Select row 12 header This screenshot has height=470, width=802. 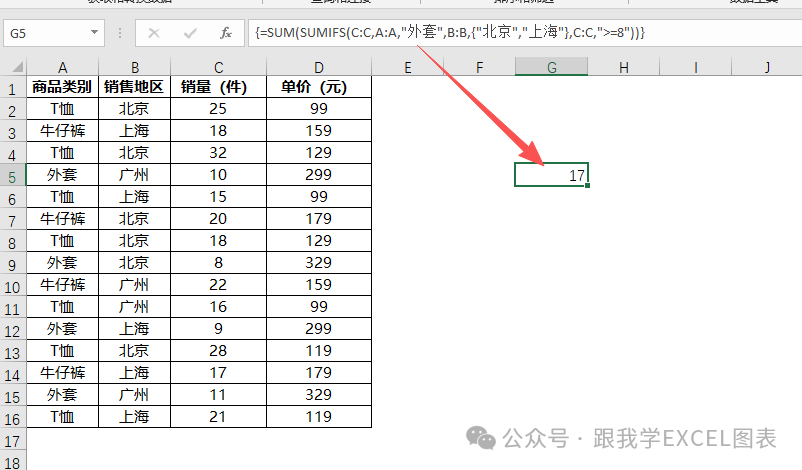point(12,331)
